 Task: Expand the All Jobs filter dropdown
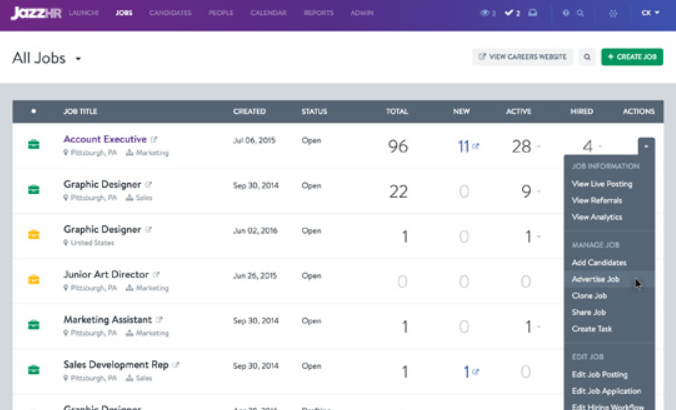click(x=78, y=59)
